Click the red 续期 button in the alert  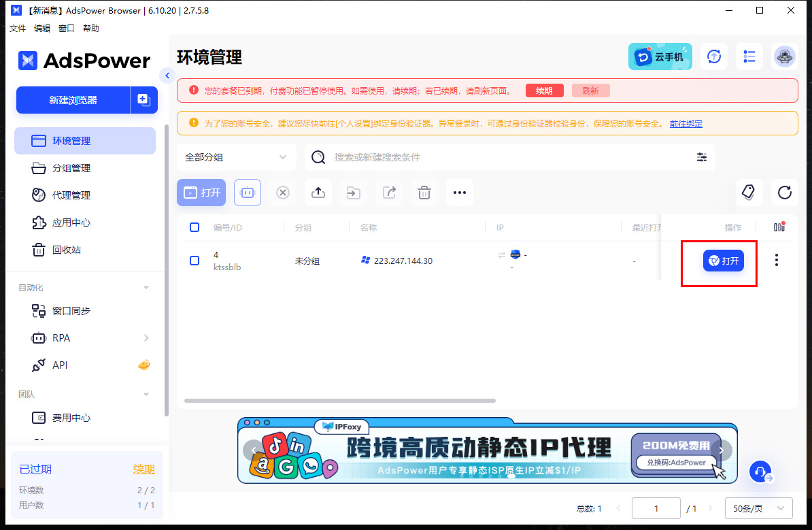[544, 90]
